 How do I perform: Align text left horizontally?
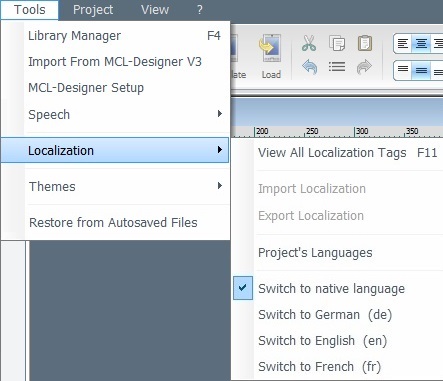[x=403, y=44]
